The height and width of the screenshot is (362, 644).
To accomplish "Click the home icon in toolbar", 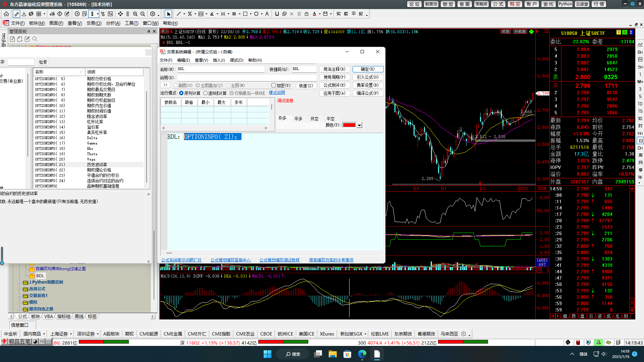I will [x=6, y=14].
